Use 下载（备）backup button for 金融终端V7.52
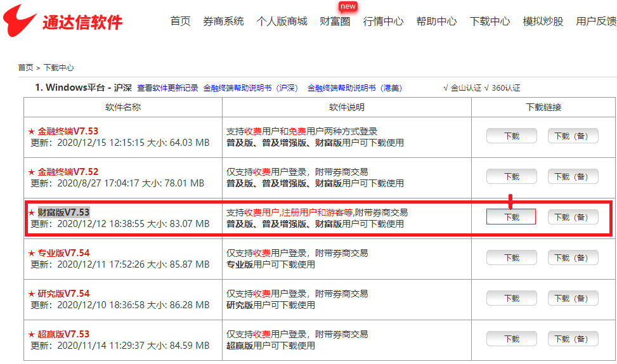The height and width of the screenshot is (364, 617). pos(573,176)
